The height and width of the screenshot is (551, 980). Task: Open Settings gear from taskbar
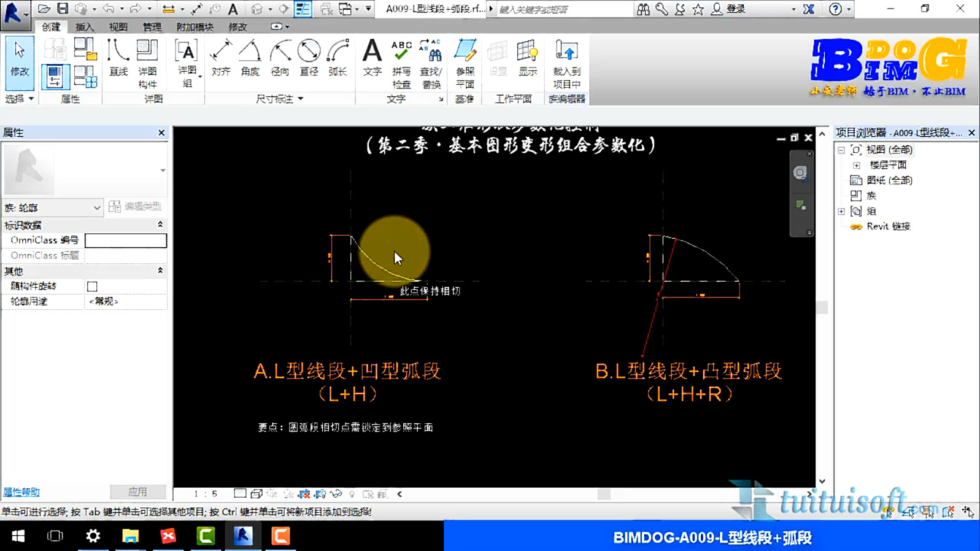click(x=93, y=536)
